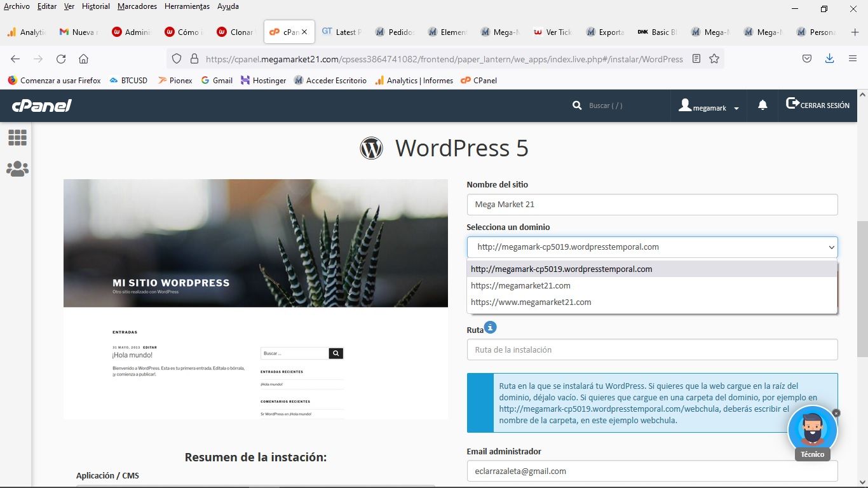Open the Técnico chat assistant avatar
868x488 pixels.
(x=812, y=430)
